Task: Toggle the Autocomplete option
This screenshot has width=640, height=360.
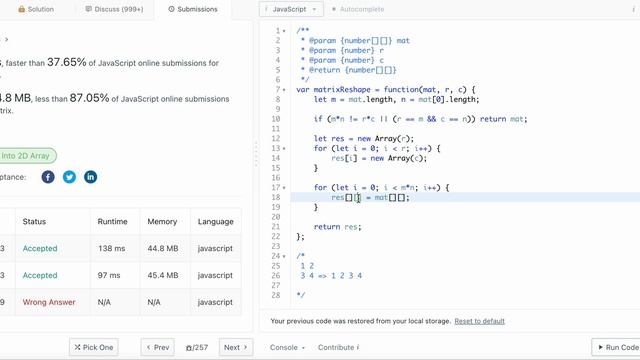Action: pos(358,9)
